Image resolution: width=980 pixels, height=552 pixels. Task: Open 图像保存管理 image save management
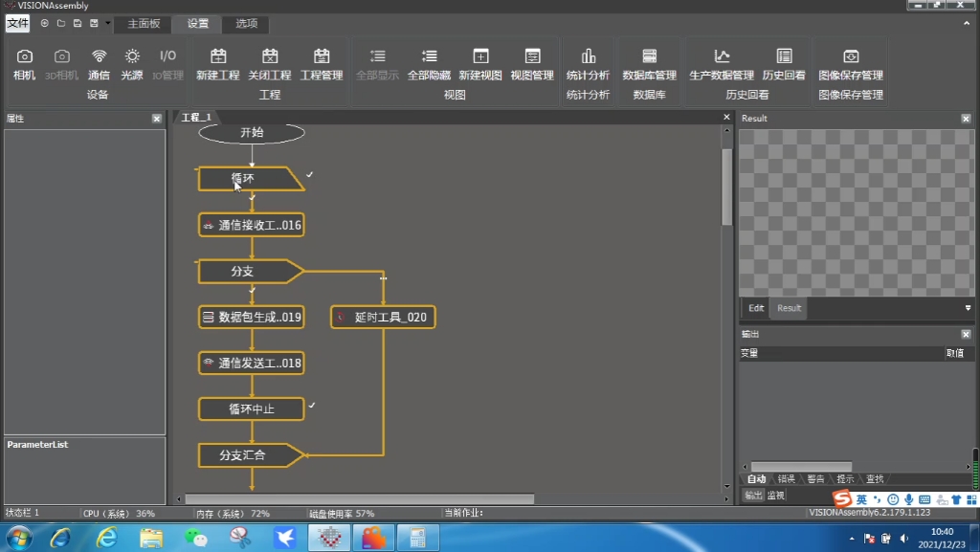851,64
